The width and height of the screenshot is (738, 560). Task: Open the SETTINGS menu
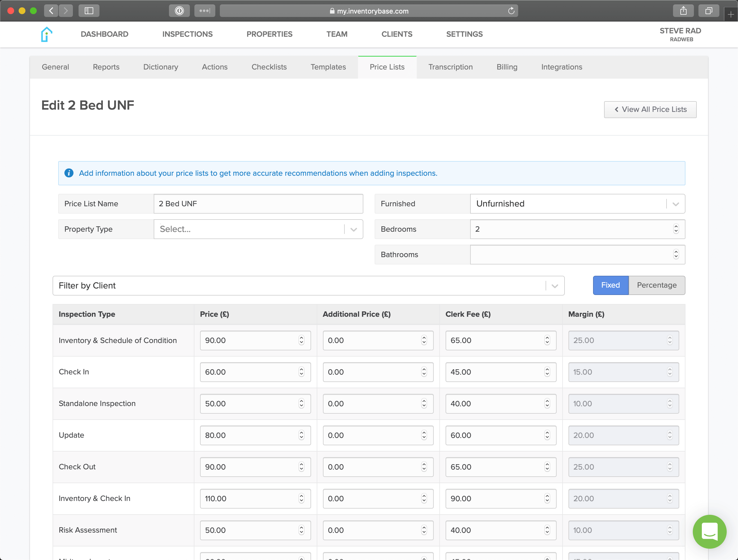click(x=464, y=34)
